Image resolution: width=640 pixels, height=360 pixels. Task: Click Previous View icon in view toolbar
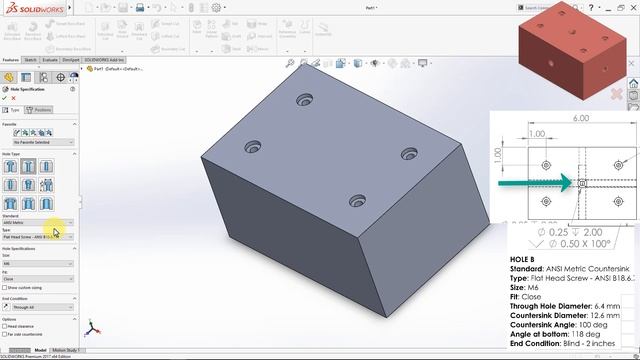tap(316, 63)
